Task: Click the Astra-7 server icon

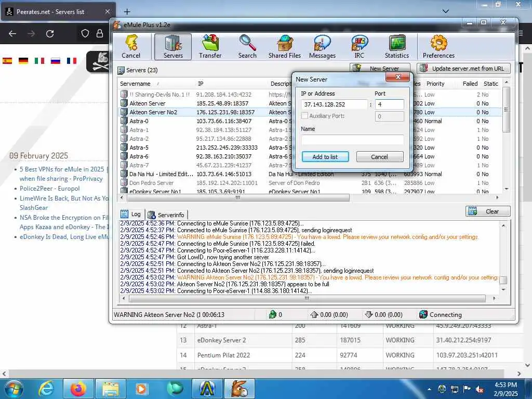Action: click(124, 165)
